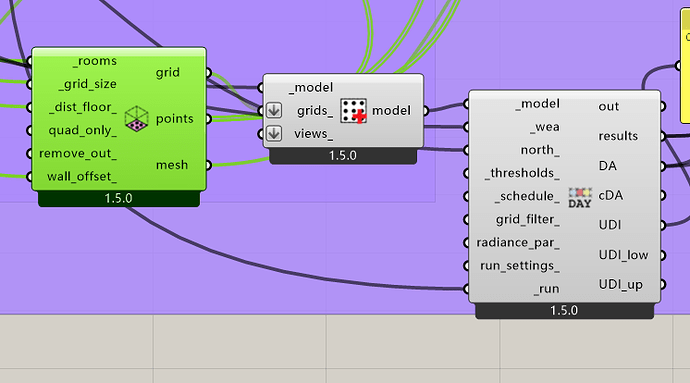
Task: Click the UDI_low output
Action: coord(623,255)
